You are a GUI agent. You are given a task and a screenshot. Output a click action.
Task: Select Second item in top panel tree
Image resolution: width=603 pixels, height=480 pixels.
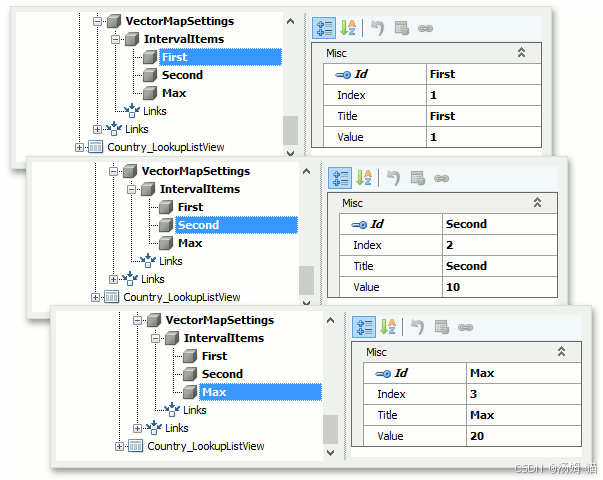click(182, 75)
